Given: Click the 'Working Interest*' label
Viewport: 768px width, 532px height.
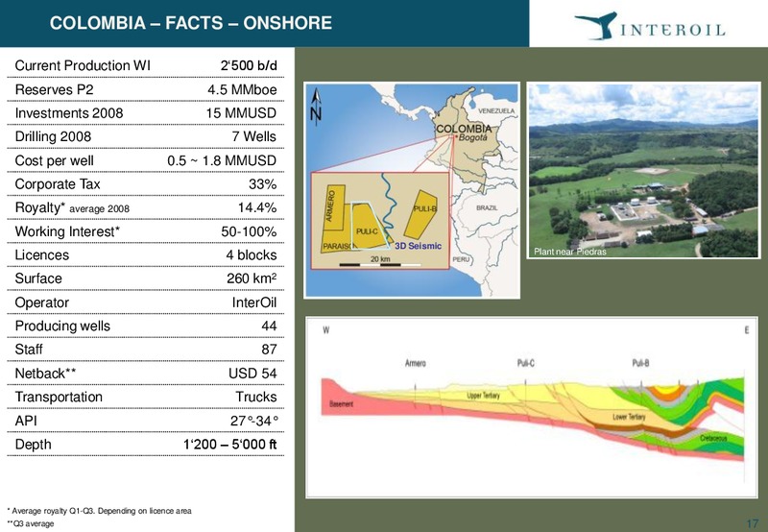Looking at the screenshot, I should (x=67, y=231).
